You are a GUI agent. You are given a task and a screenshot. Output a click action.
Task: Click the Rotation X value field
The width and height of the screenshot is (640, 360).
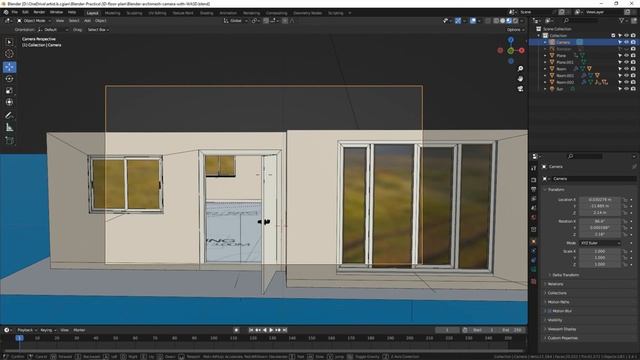[600, 221]
